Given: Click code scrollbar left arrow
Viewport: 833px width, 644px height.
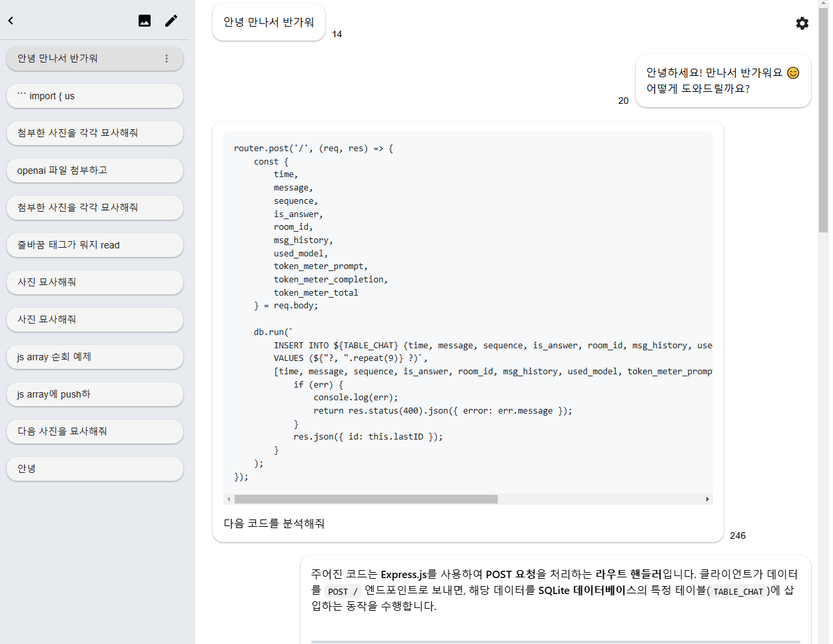Looking at the screenshot, I should [229, 499].
